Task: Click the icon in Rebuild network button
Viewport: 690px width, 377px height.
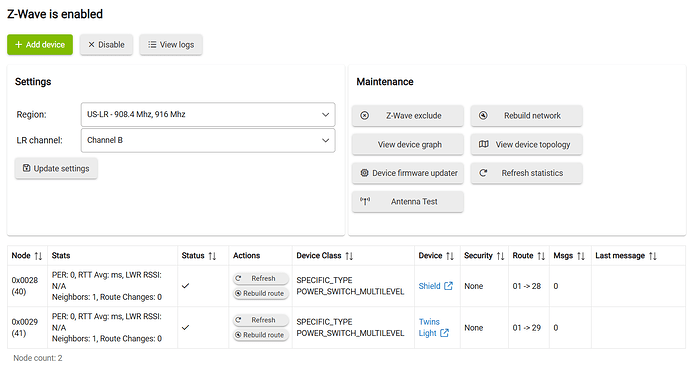Action: click(x=483, y=115)
